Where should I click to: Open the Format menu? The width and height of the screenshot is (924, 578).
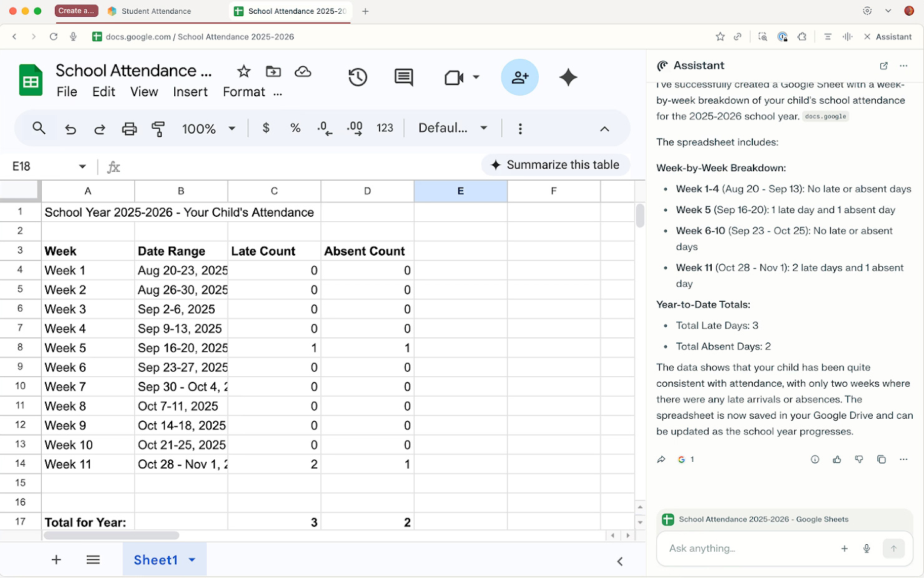(243, 92)
